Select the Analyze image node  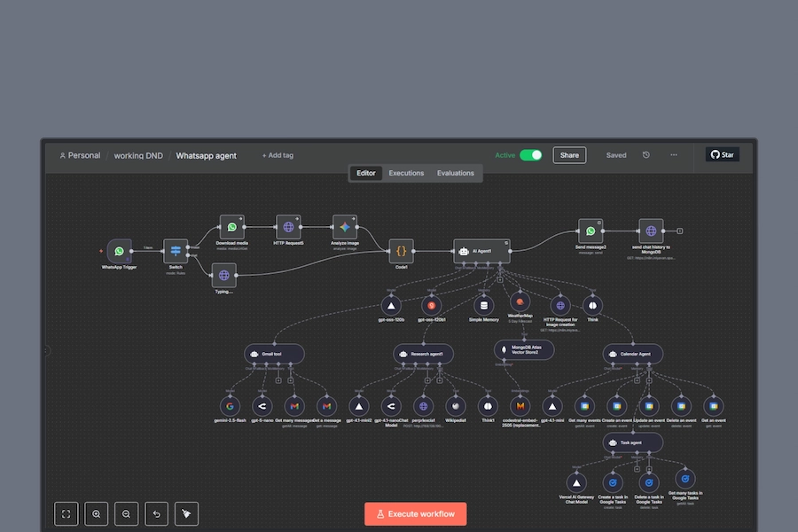(345, 228)
